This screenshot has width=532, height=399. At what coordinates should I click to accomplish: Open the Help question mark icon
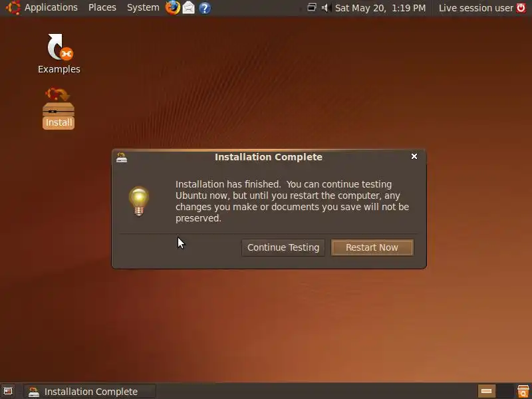(205, 8)
